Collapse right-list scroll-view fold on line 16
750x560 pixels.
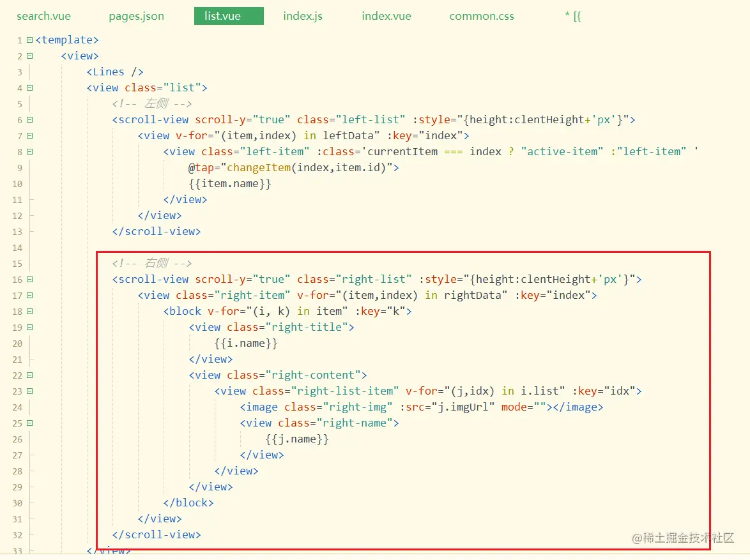(x=29, y=279)
